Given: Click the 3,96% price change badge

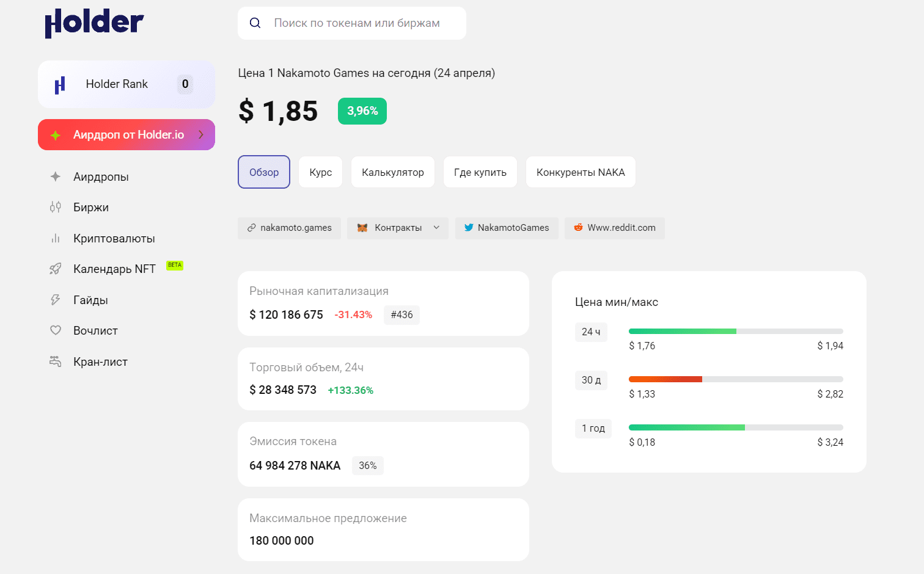Looking at the screenshot, I should point(362,111).
